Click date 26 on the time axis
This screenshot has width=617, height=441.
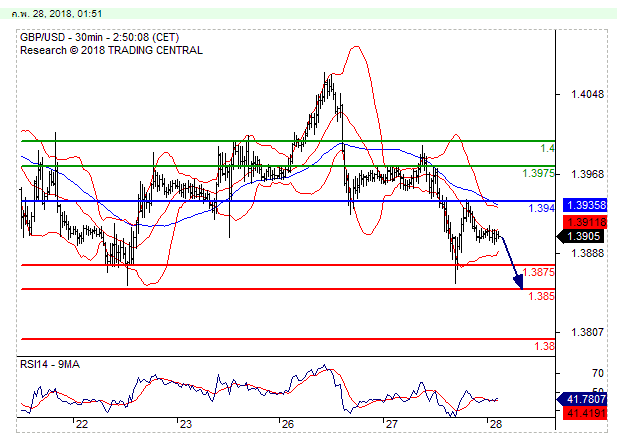pyautogui.click(x=286, y=424)
